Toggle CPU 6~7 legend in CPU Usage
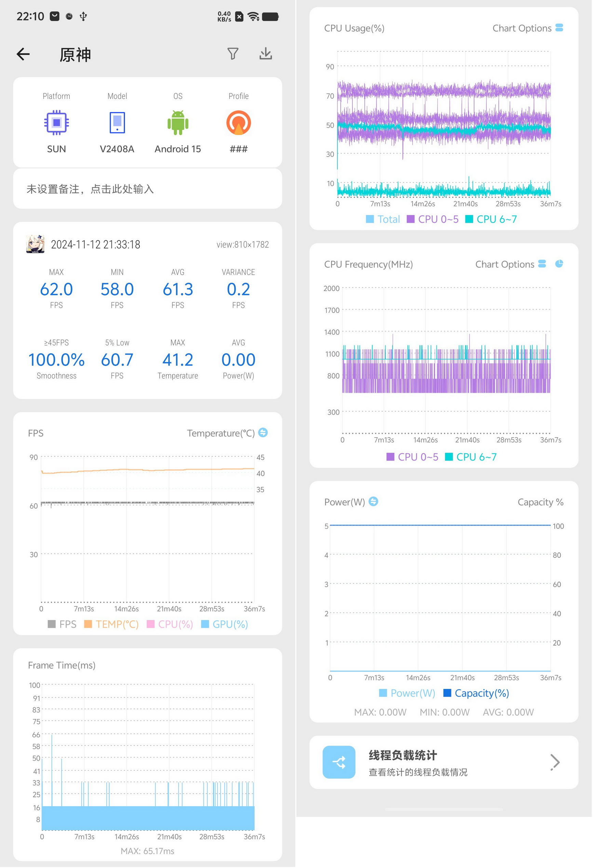Screen dimensions: 593x868 (491, 219)
